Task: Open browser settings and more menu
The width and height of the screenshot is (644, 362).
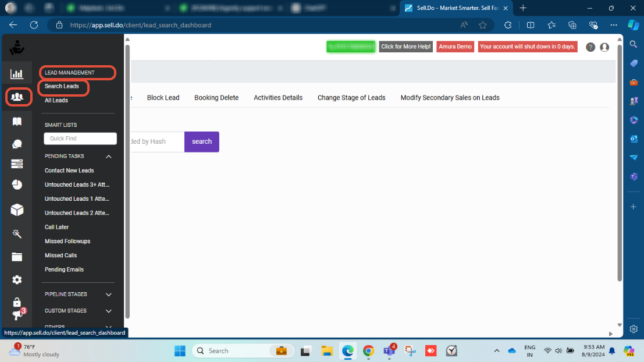Action: click(x=614, y=25)
